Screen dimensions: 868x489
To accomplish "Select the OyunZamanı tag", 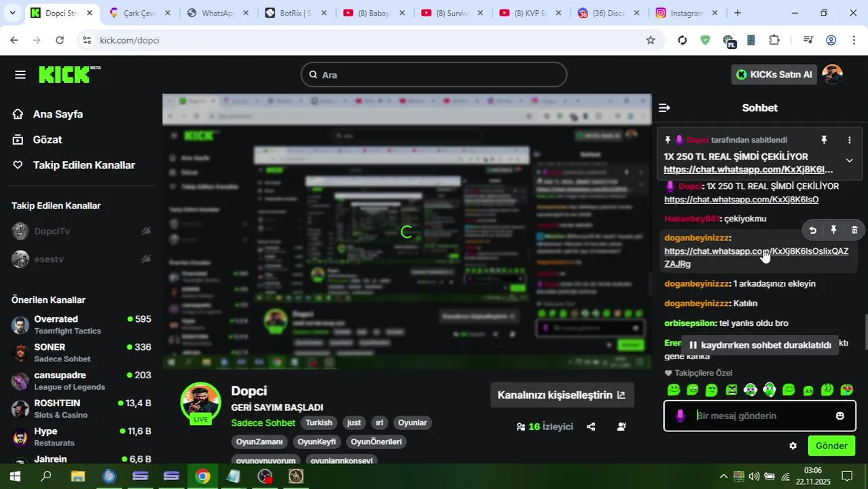I will tap(259, 441).
